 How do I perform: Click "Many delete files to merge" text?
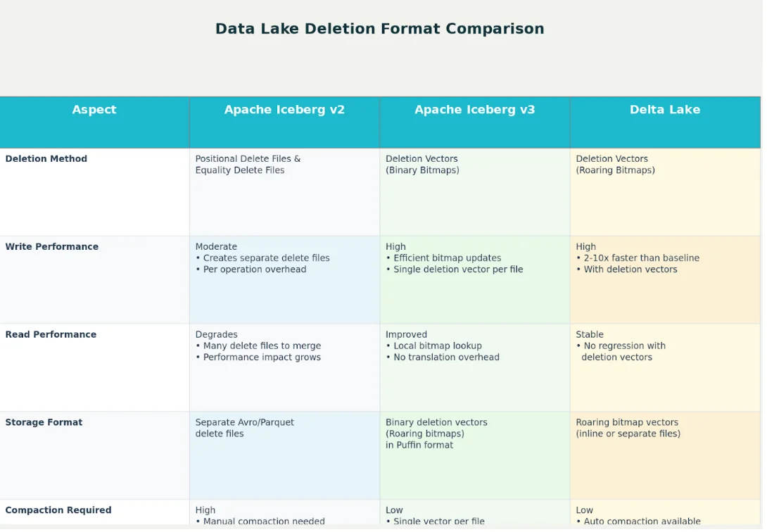[x=262, y=346]
